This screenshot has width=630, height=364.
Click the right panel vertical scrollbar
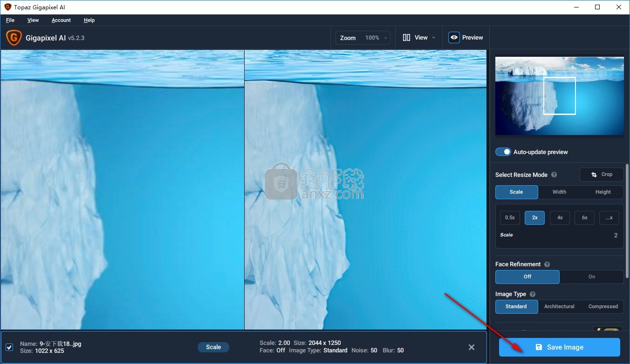point(627,221)
